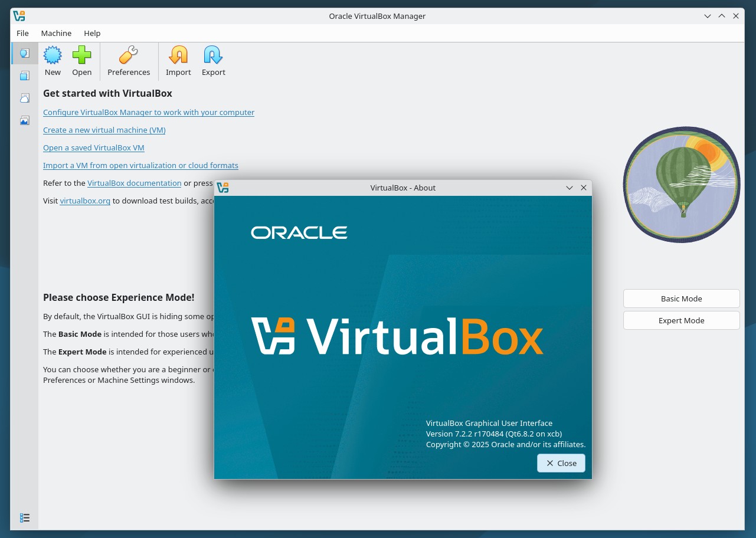This screenshot has height=538, width=756.
Task: Follow the Create a new virtual machine link
Action: point(104,130)
